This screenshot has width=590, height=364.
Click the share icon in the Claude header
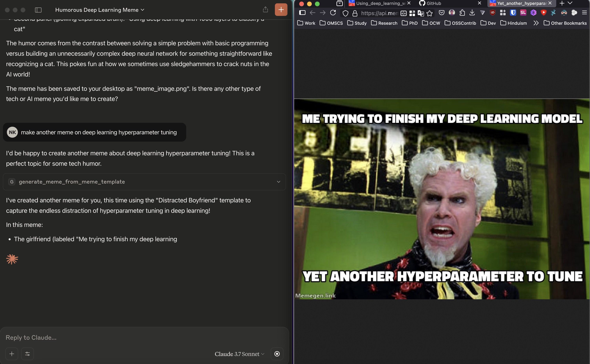click(x=265, y=10)
